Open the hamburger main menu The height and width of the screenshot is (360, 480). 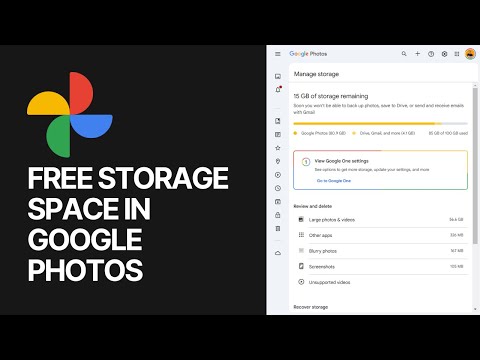(x=278, y=54)
